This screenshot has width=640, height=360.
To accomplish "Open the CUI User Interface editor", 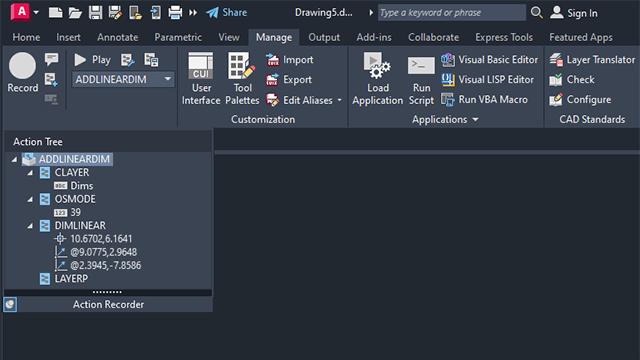I will tap(201, 79).
